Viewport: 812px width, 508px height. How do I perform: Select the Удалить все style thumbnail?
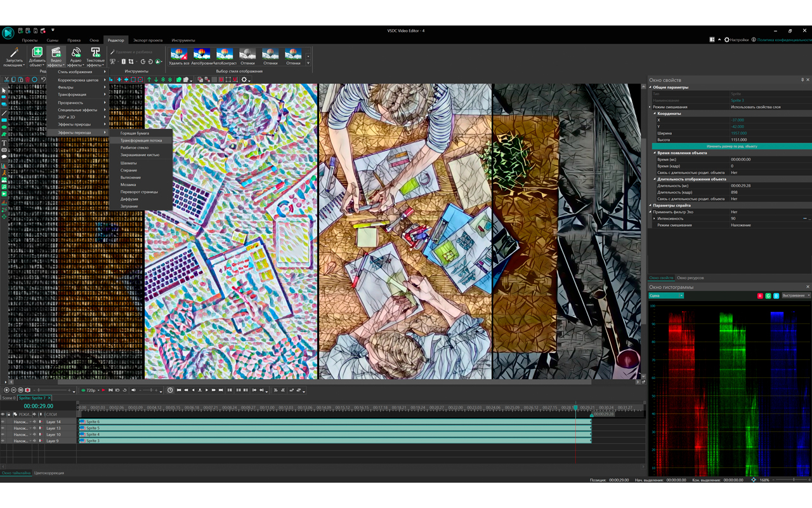click(x=179, y=57)
